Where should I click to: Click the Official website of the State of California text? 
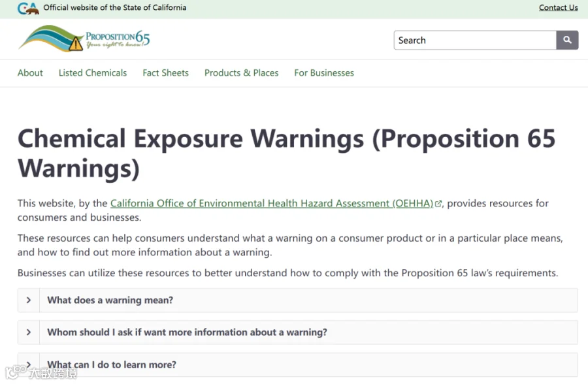pyautogui.click(x=115, y=7)
